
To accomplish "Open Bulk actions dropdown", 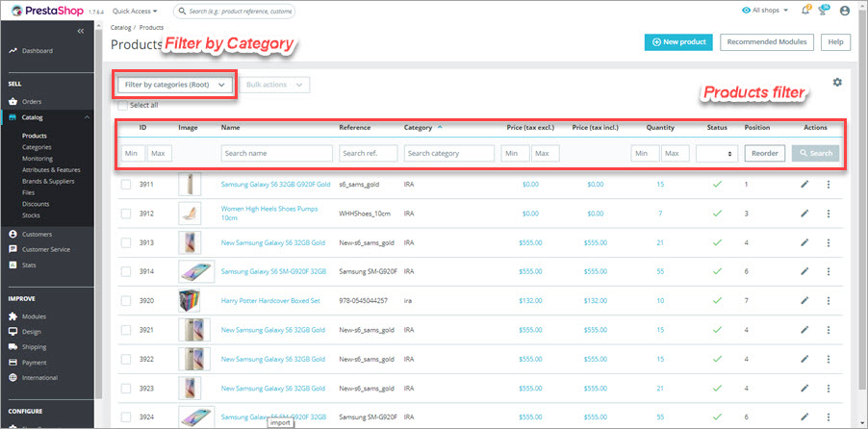I will pos(274,85).
